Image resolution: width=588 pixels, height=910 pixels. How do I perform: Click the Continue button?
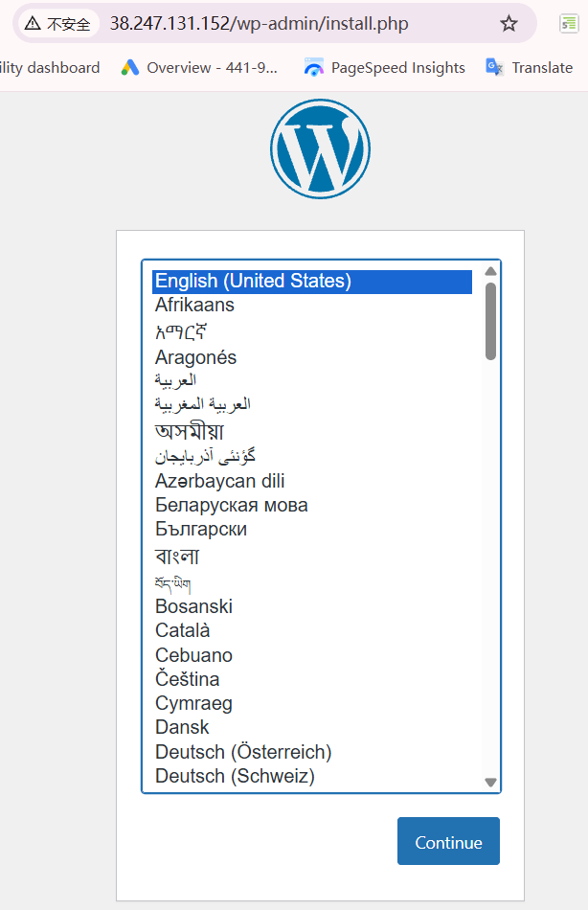coord(448,841)
